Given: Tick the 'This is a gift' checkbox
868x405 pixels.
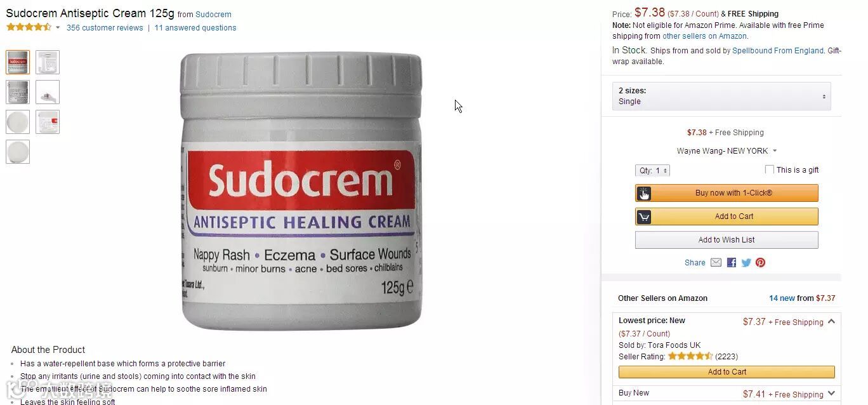Looking at the screenshot, I should point(770,169).
